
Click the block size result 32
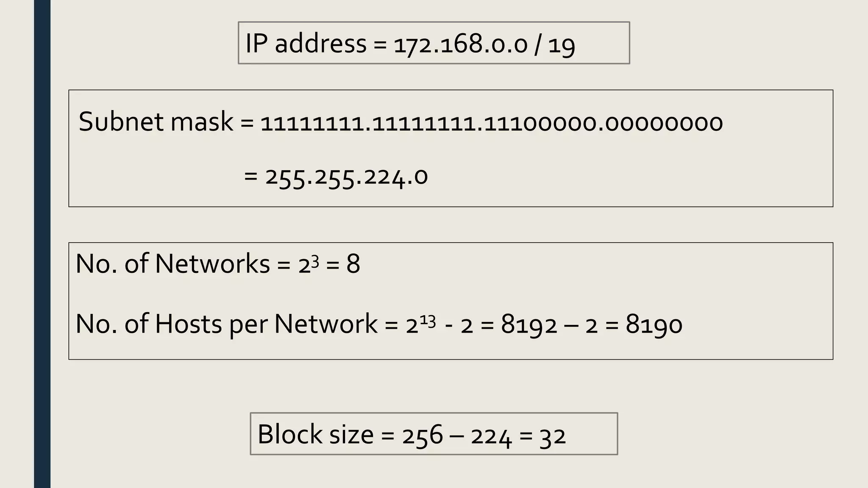pyautogui.click(x=553, y=435)
